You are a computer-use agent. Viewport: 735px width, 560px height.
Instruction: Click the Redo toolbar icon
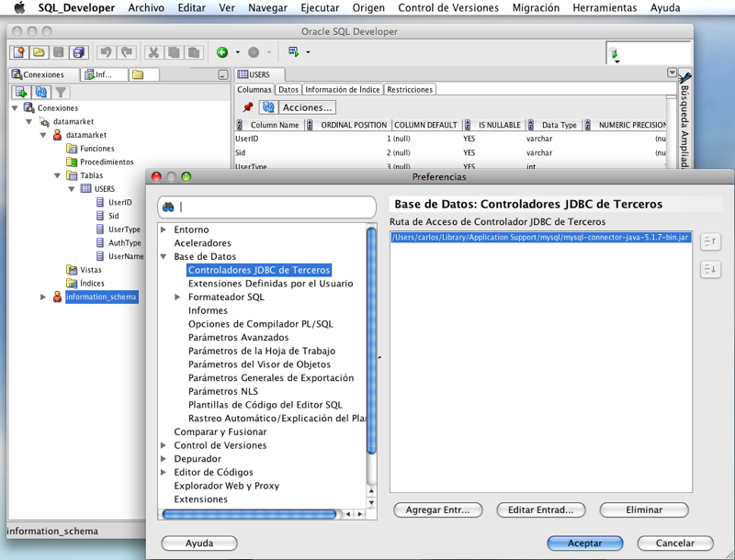[127, 52]
